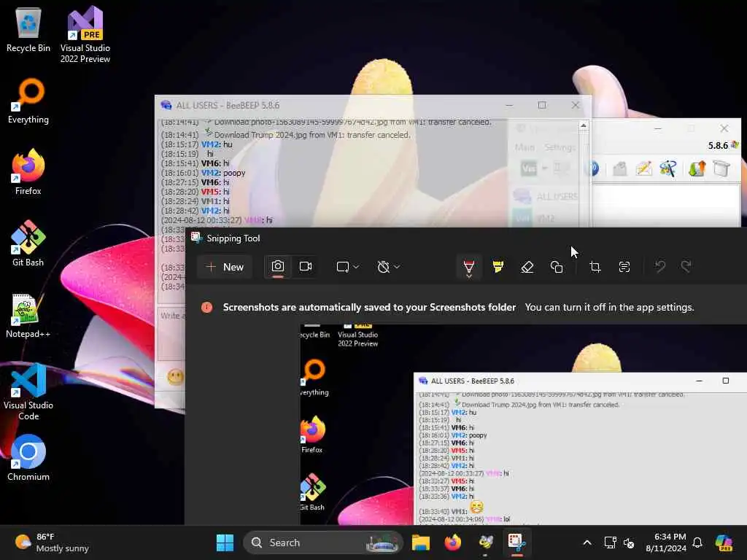The image size is (747, 560).
Task: Select ALL USERS chat in BeeBEEP list
Action: coord(546,196)
